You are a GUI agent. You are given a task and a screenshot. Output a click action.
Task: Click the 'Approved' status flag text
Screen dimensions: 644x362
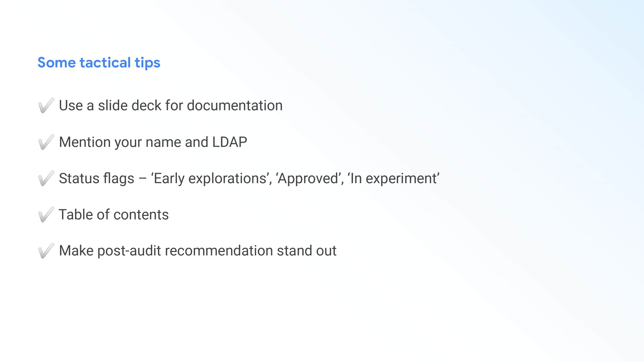point(308,178)
